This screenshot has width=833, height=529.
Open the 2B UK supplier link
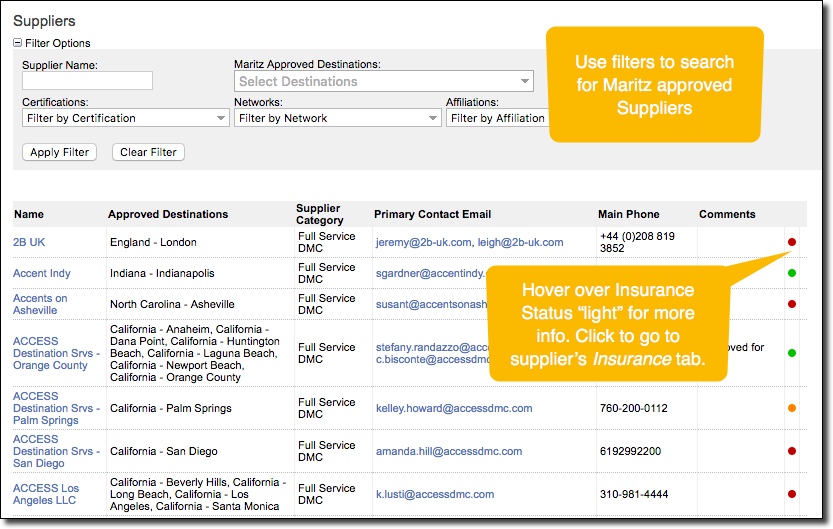click(29, 242)
